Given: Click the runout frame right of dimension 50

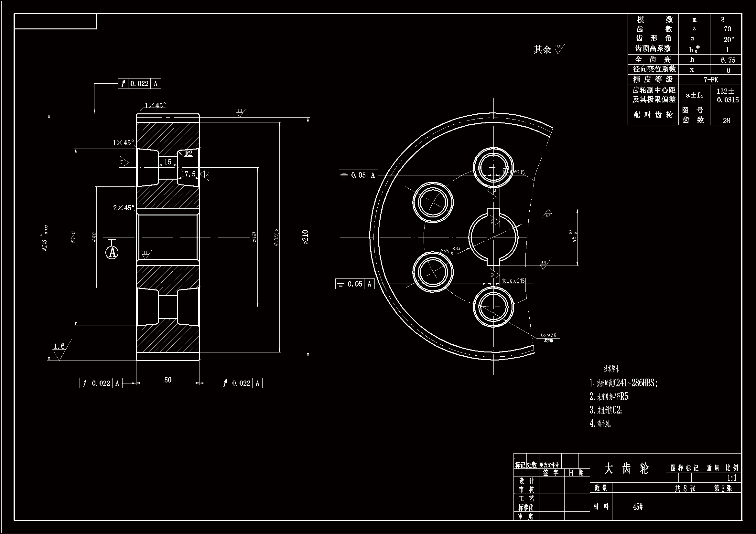Looking at the screenshot, I should 241,383.
